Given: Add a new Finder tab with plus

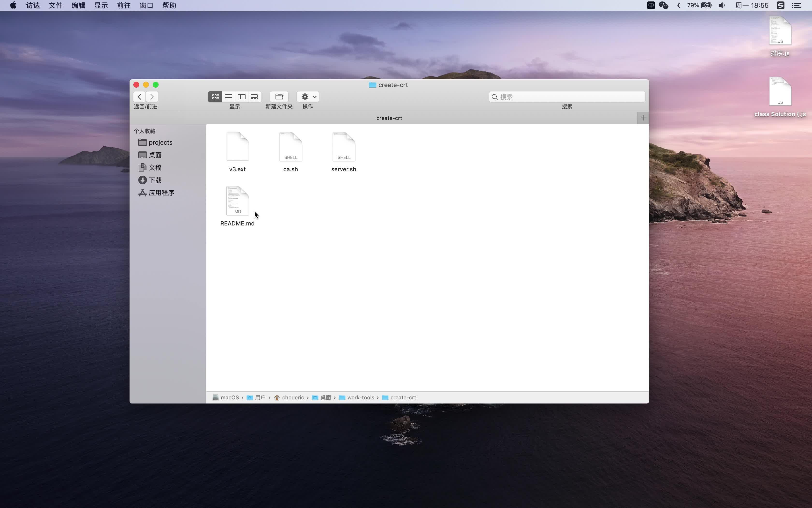Looking at the screenshot, I should point(643,118).
